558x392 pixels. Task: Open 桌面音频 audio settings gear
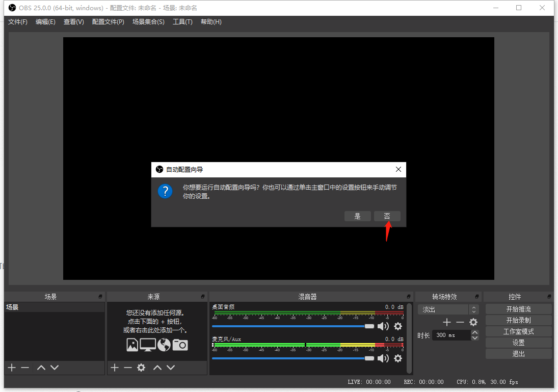pyautogui.click(x=398, y=326)
